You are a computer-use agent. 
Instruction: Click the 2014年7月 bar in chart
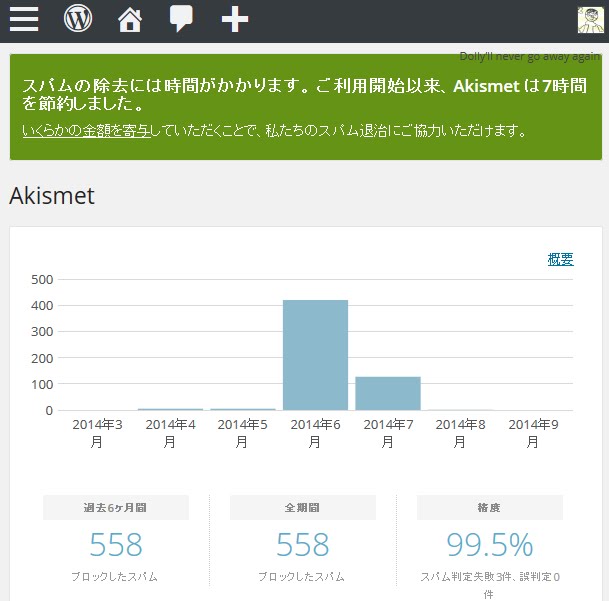coord(388,393)
